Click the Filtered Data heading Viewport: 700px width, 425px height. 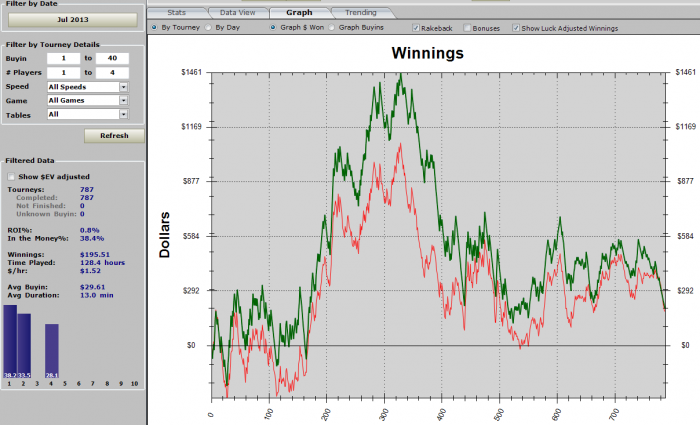pyautogui.click(x=29, y=161)
